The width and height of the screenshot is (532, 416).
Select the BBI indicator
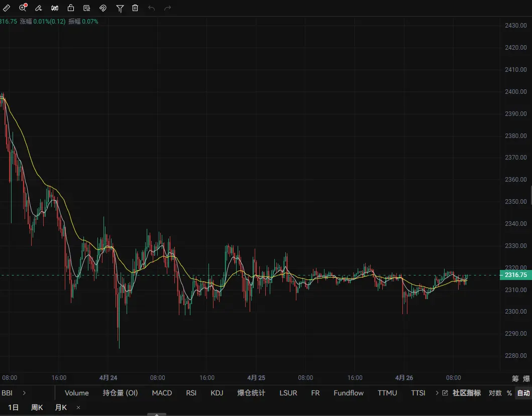click(x=7, y=393)
